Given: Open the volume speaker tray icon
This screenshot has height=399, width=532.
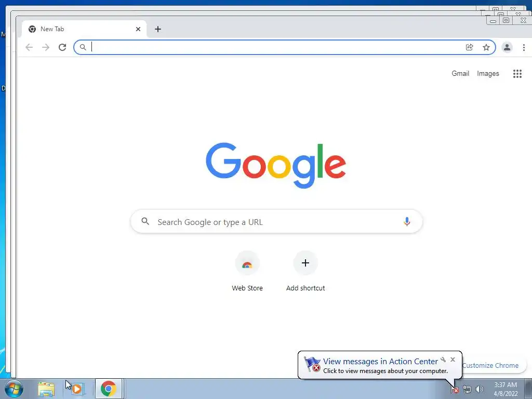Looking at the screenshot, I should pos(480,390).
